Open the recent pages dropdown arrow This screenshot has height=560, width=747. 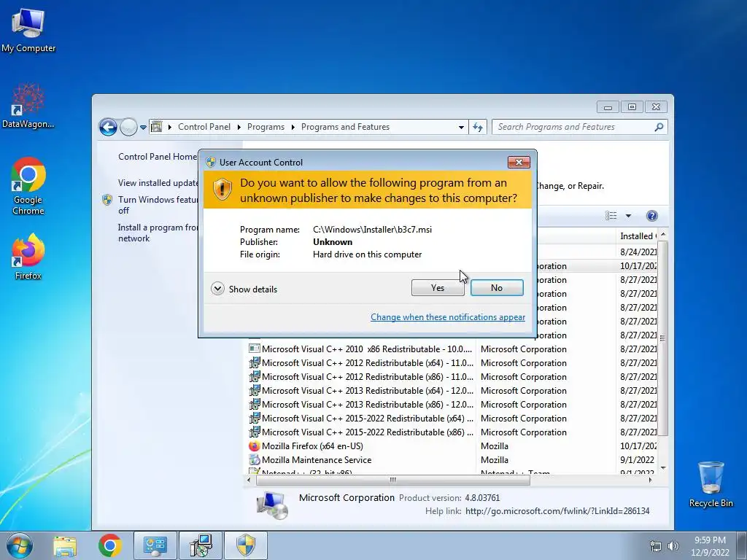(143, 128)
